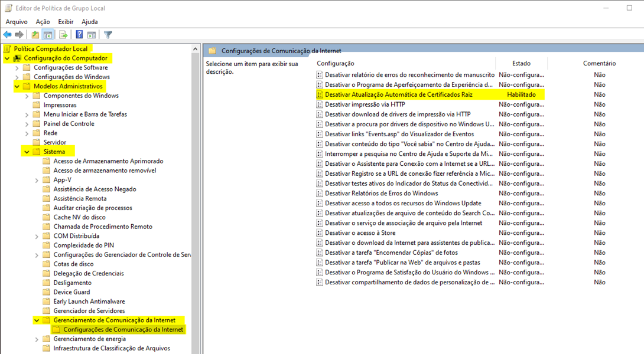Image resolution: width=644 pixels, height=354 pixels.
Task: Click the policy icon of Desativar impressão via HTTP
Action: [x=320, y=104]
